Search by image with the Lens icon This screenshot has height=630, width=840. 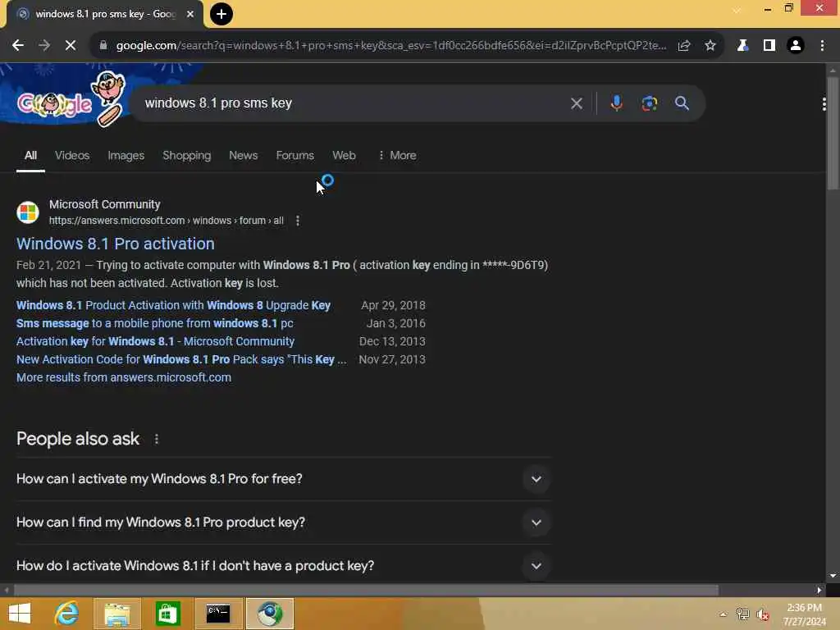[650, 103]
